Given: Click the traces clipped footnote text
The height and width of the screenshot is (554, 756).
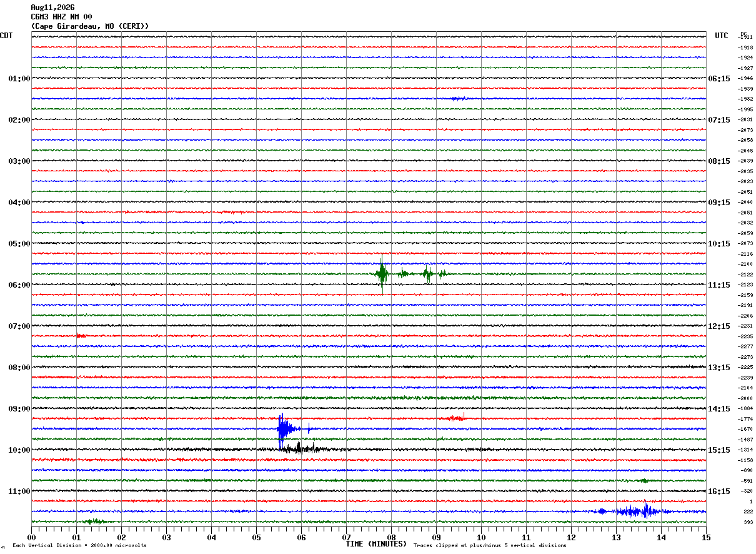Looking at the screenshot, I should [490, 546].
